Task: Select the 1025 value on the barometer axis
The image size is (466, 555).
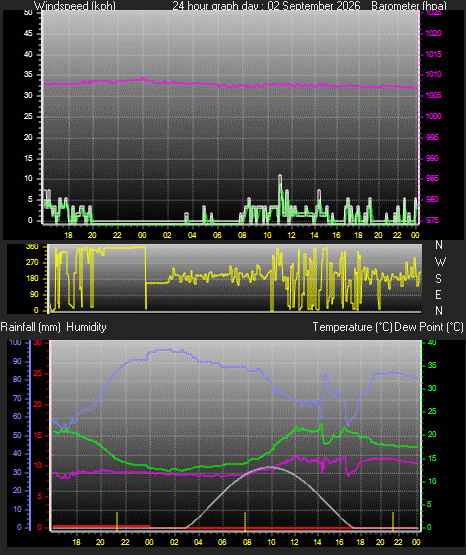Action: (x=433, y=13)
